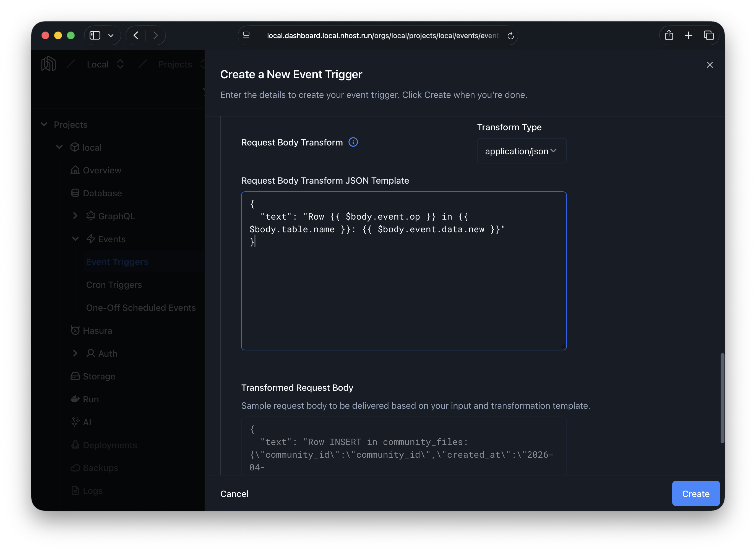The height and width of the screenshot is (552, 756).
Task: Open Cron Triggers
Action: click(x=114, y=285)
